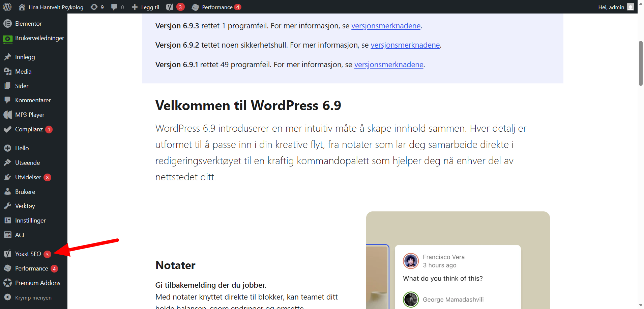Visit the site via the home icon
Screen dimensions: 644x309
(22, 7)
